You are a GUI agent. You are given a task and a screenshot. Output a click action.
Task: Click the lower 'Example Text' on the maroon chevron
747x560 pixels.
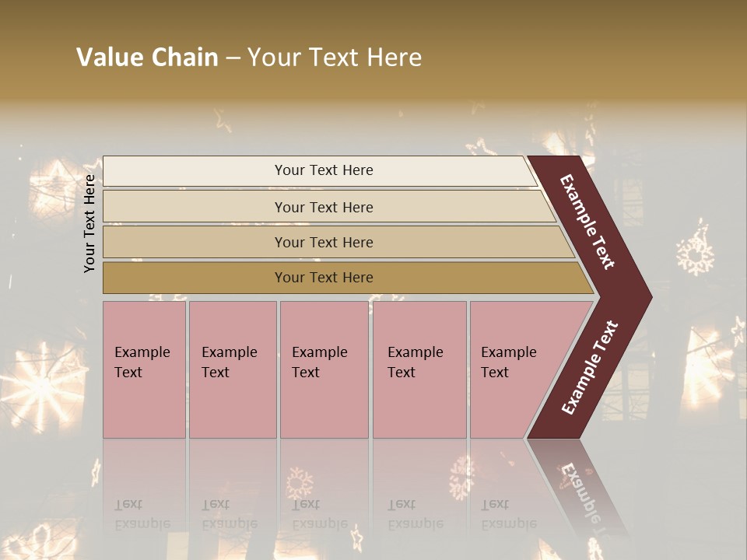pos(590,367)
